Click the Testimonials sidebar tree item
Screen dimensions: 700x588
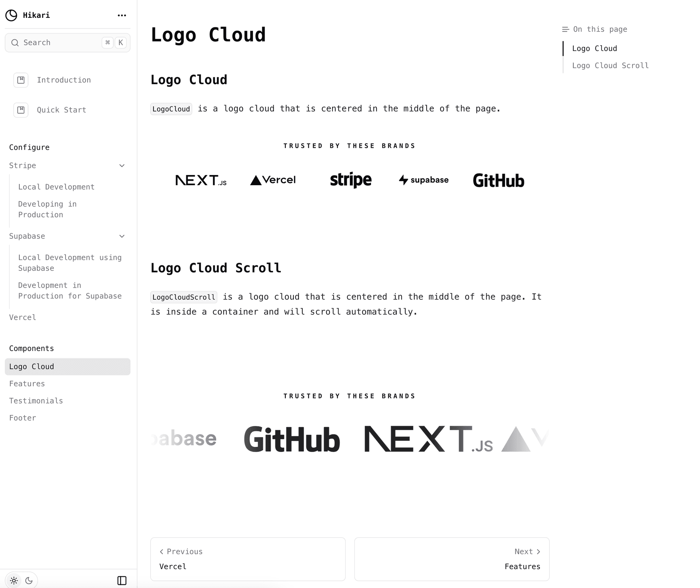(x=36, y=401)
